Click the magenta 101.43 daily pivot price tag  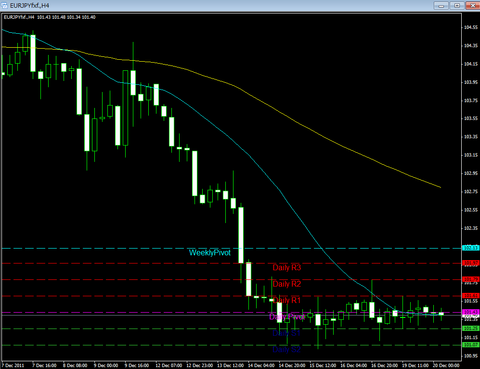471,312
